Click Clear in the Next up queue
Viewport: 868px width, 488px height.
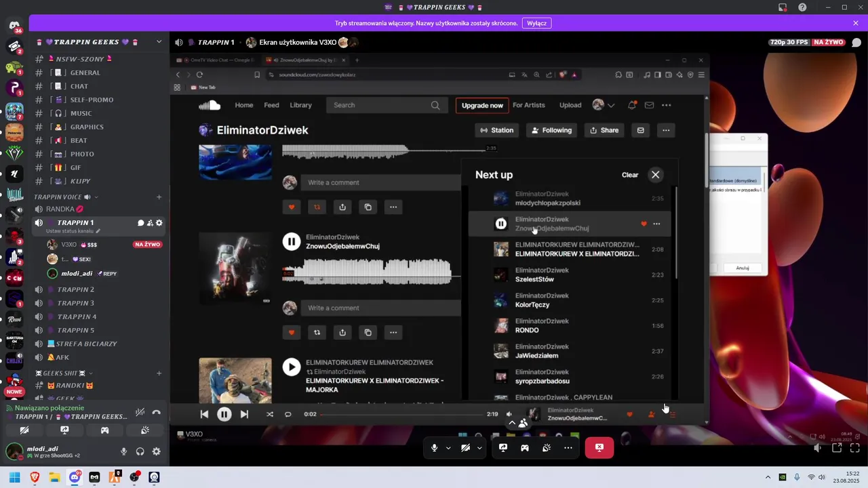pos(630,175)
